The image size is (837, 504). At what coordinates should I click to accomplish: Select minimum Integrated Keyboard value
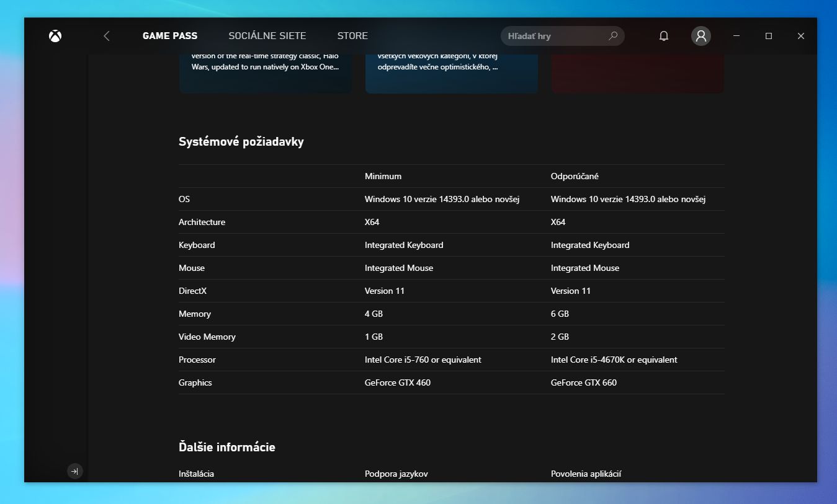tap(404, 245)
